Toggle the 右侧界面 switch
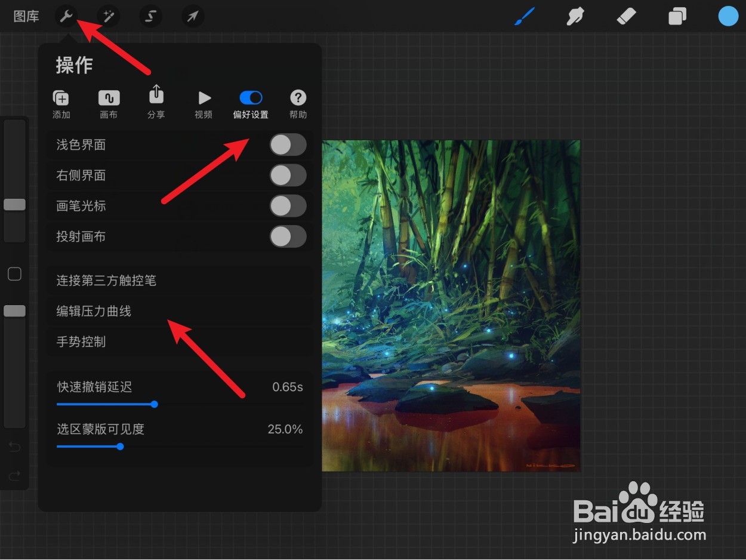 click(x=288, y=176)
